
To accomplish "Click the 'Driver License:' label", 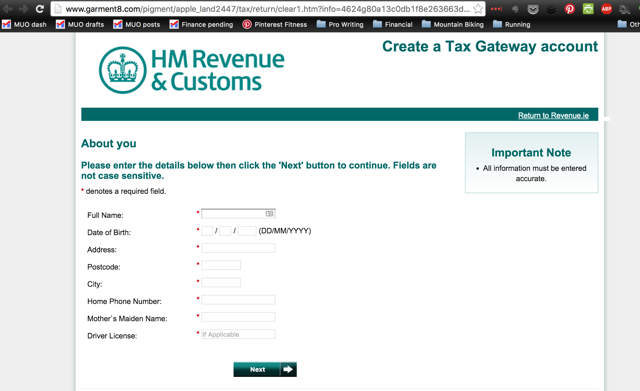I will click(x=112, y=336).
